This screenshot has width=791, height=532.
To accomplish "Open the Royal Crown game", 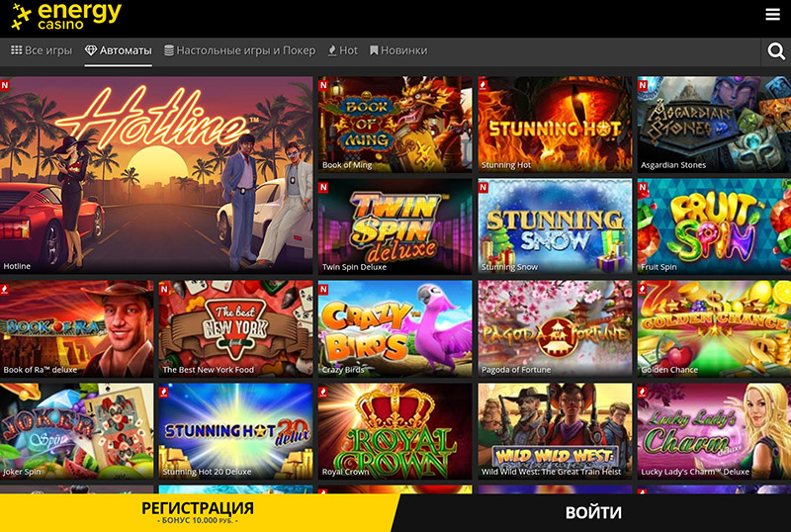I will coord(395,430).
